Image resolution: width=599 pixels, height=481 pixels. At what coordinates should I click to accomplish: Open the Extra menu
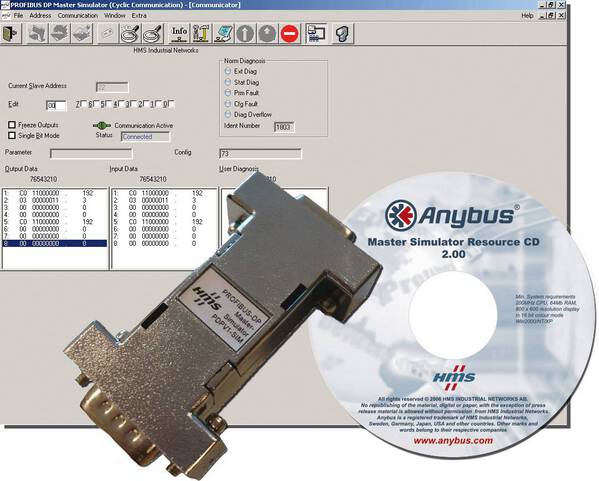(139, 16)
